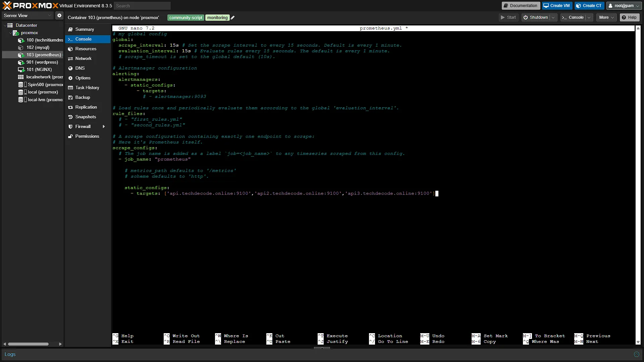
Task: Click the Shutdown button
Action: pyautogui.click(x=536, y=17)
